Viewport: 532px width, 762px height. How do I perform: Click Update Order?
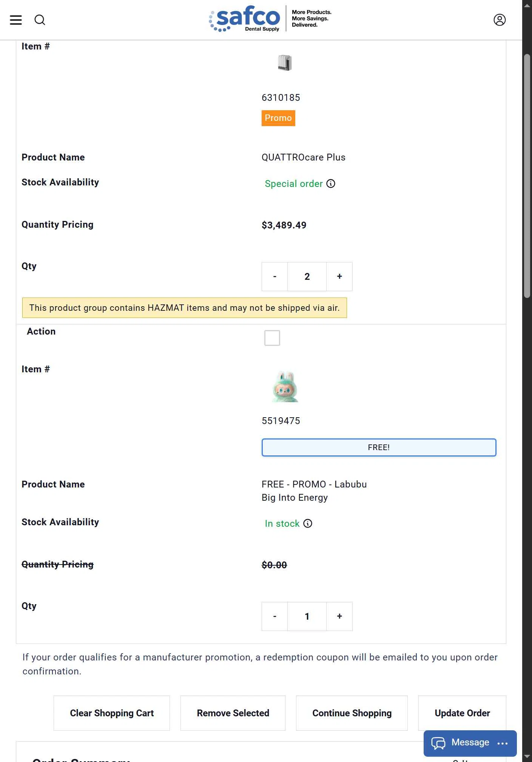point(462,713)
